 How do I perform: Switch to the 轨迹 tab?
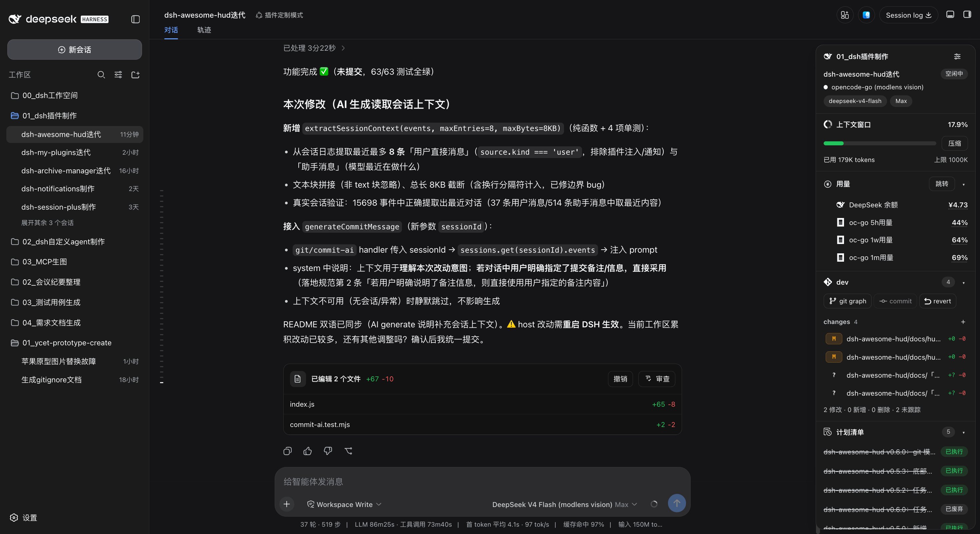point(204,30)
